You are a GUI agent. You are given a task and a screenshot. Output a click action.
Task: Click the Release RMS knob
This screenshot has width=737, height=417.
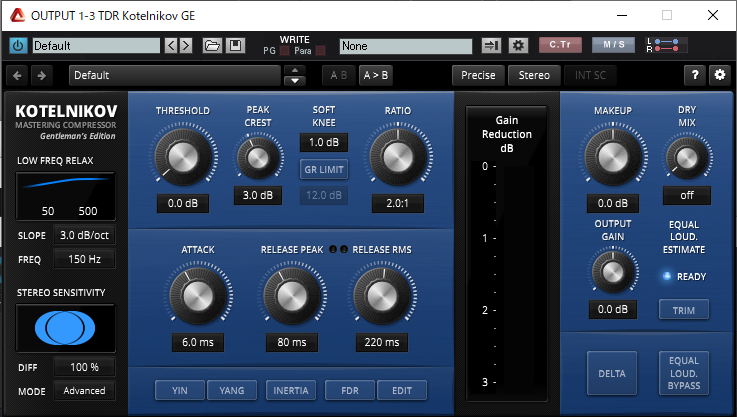coord(382,295)
